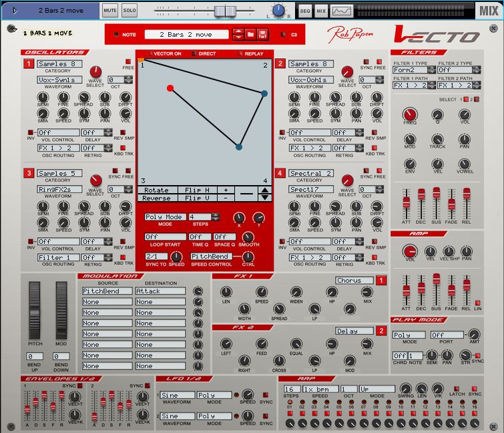Save preset with the floppy disk icon

click(262, 34)
